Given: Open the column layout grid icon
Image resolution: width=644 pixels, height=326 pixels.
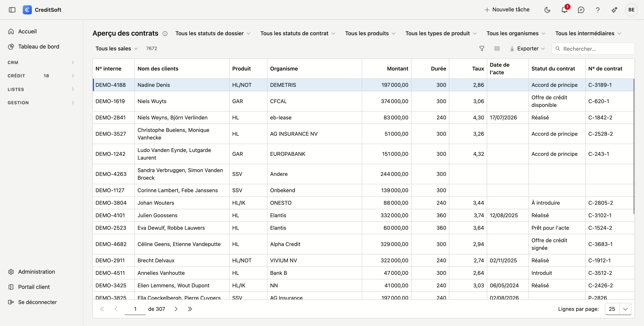Looking at the screenshot, I should coord(497,49).
